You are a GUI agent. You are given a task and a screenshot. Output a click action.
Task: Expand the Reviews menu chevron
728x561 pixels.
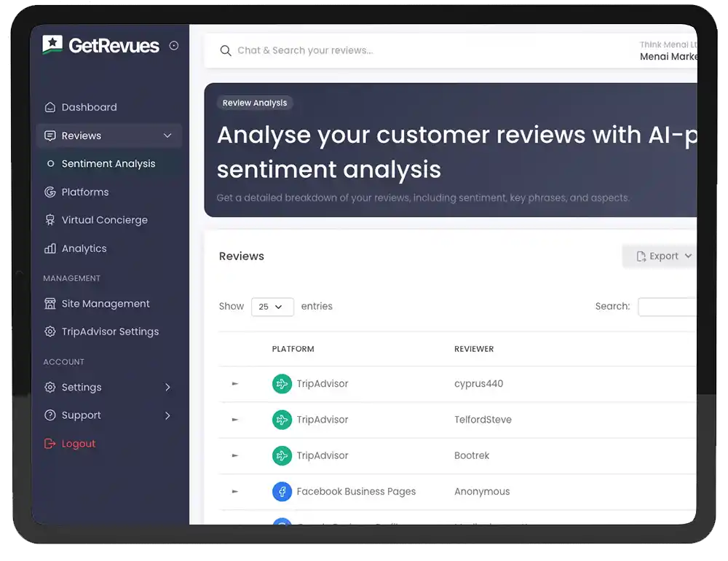pyautogui.click(x=167, y=136)
